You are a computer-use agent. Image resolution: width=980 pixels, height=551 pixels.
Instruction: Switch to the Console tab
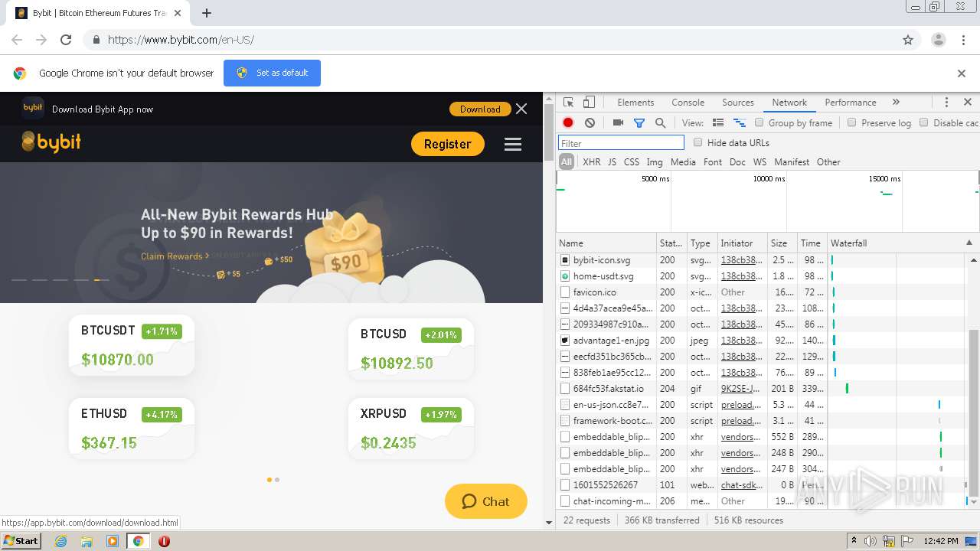688,103
